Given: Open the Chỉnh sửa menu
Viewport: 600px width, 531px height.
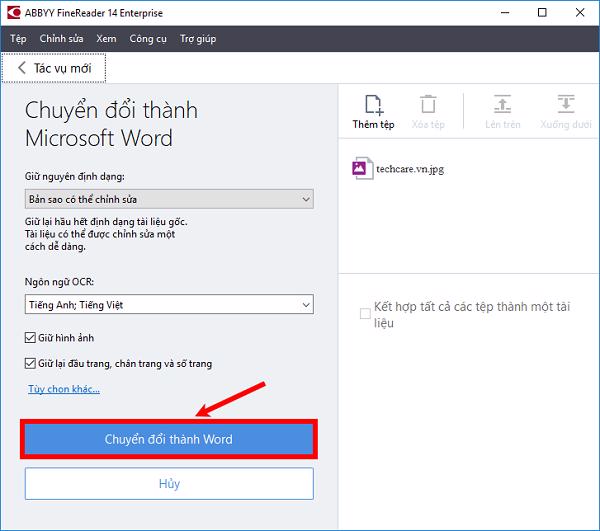Looking at the screenshot, I should coord(61,39).
